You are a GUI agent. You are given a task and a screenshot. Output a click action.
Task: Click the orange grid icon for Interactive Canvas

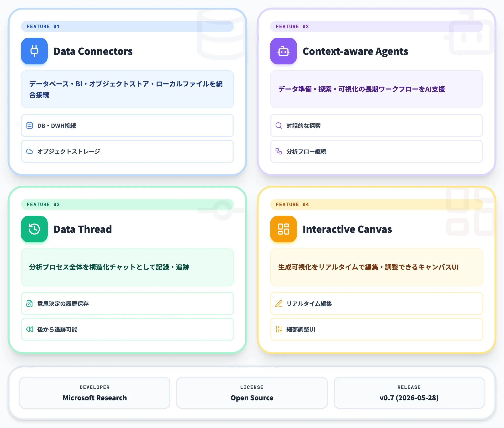(x=283, y=229)
